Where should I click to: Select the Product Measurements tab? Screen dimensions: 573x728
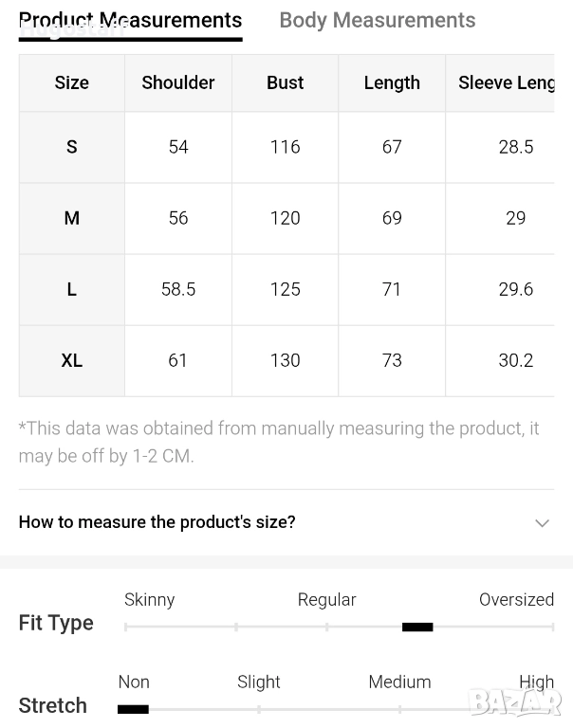(130, 21)
